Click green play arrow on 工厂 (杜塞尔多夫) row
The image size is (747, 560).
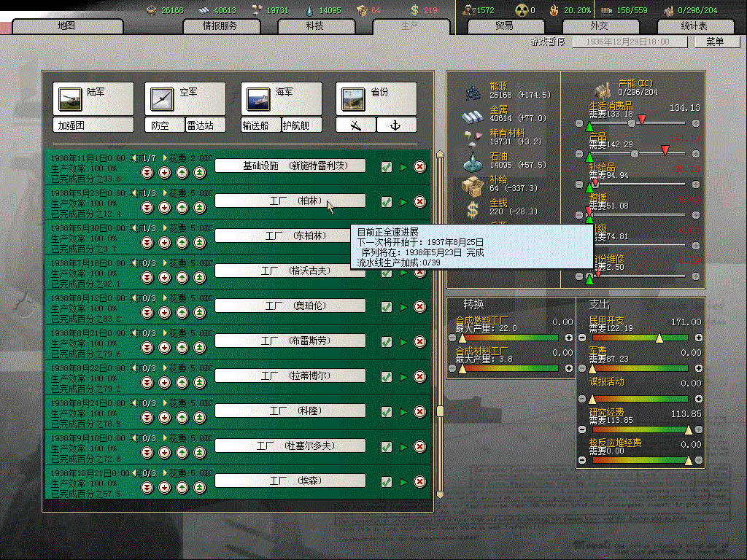[x=403, y=447]
